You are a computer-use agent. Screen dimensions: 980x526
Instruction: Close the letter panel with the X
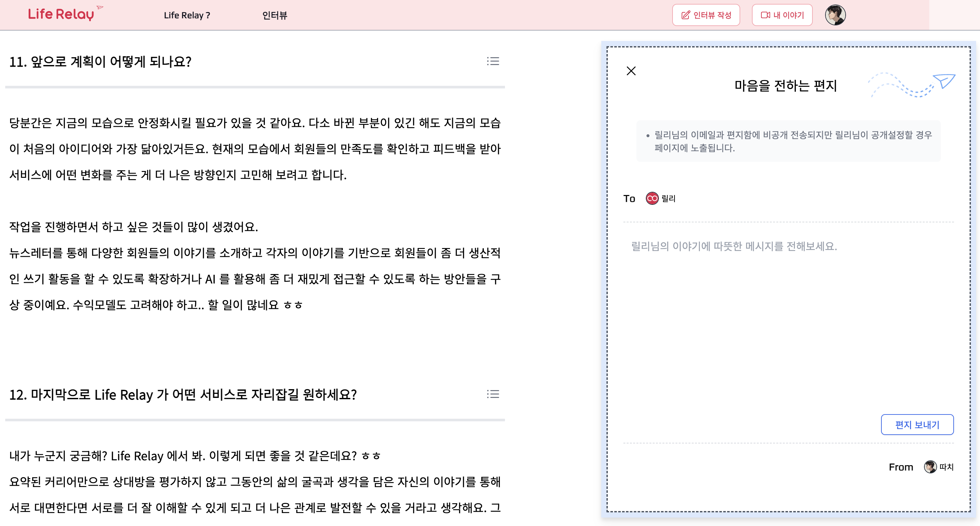pyautogui.click(x=631, y=71)
